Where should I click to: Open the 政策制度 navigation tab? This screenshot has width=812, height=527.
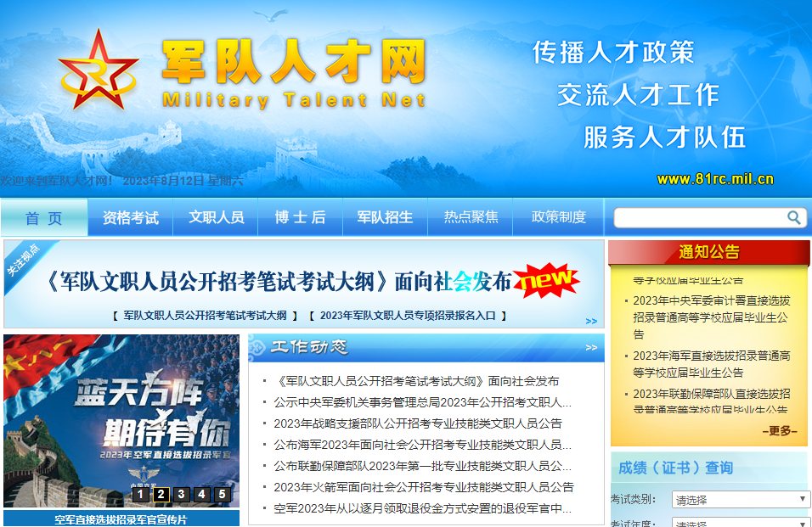(x=558, y=218)
